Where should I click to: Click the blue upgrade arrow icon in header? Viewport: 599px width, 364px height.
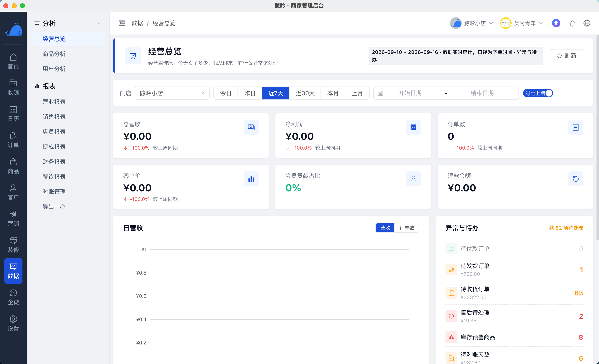click(556, 23)
